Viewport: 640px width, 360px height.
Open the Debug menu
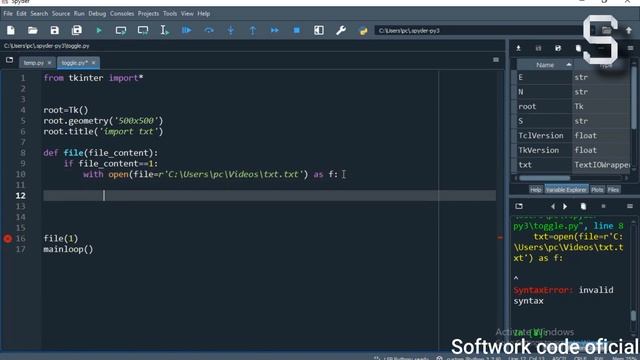[97, 13]
